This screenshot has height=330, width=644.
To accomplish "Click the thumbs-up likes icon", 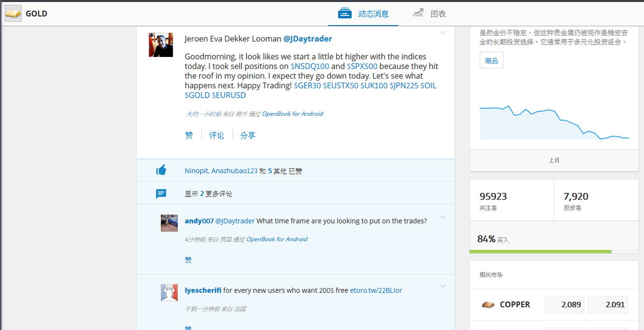I will [161, 170].
